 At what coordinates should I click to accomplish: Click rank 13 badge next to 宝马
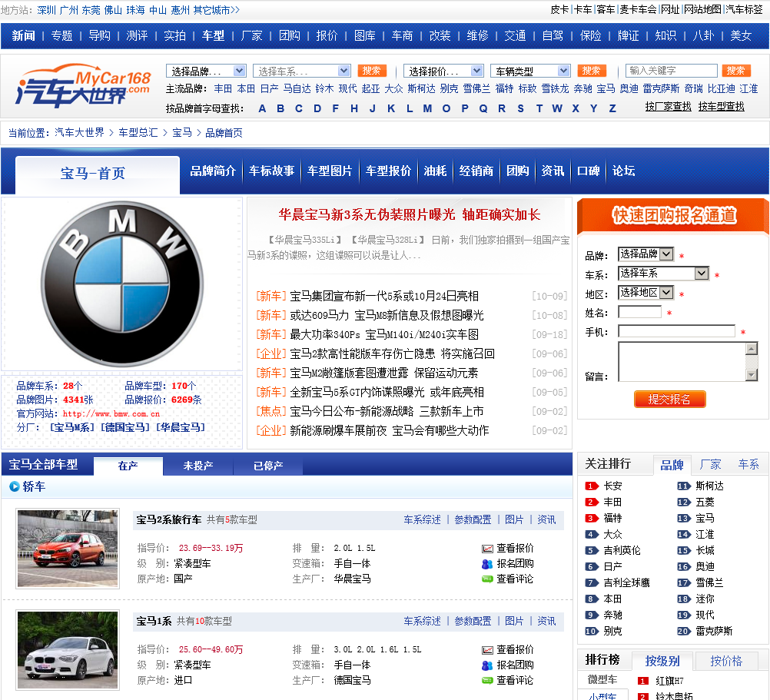coord(684,519)
